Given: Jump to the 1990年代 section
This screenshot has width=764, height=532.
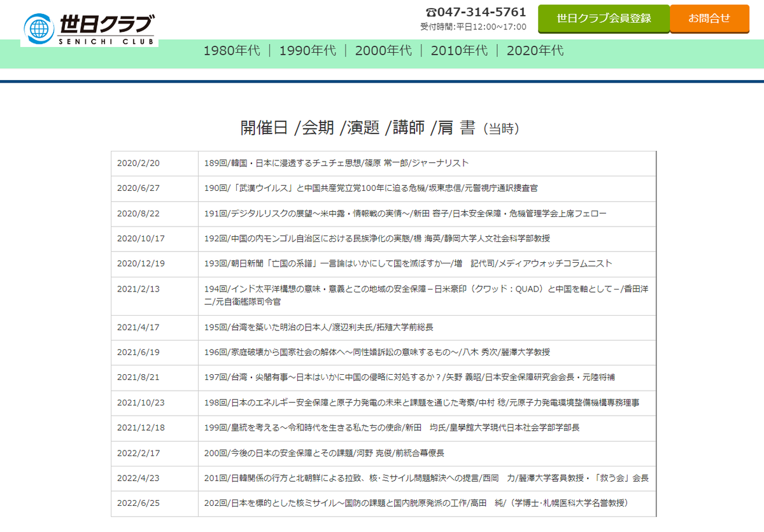Looking at the screenshot, I should point(308,51).
